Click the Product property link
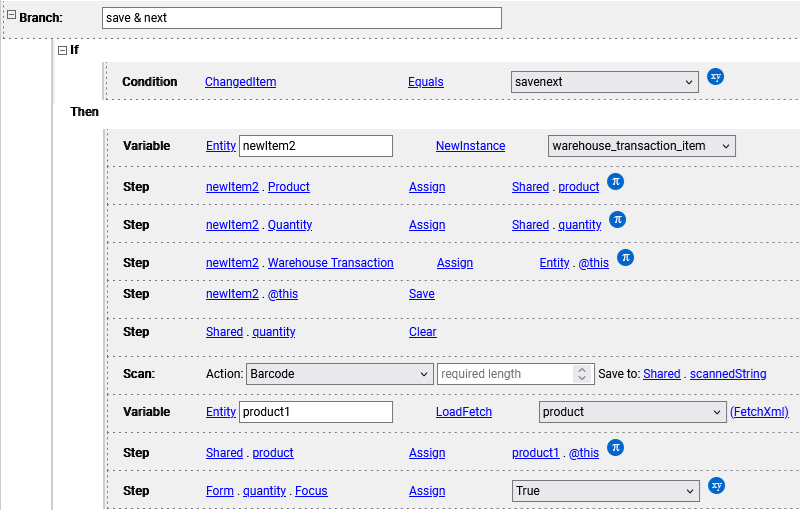 click(x=288, y=187)
